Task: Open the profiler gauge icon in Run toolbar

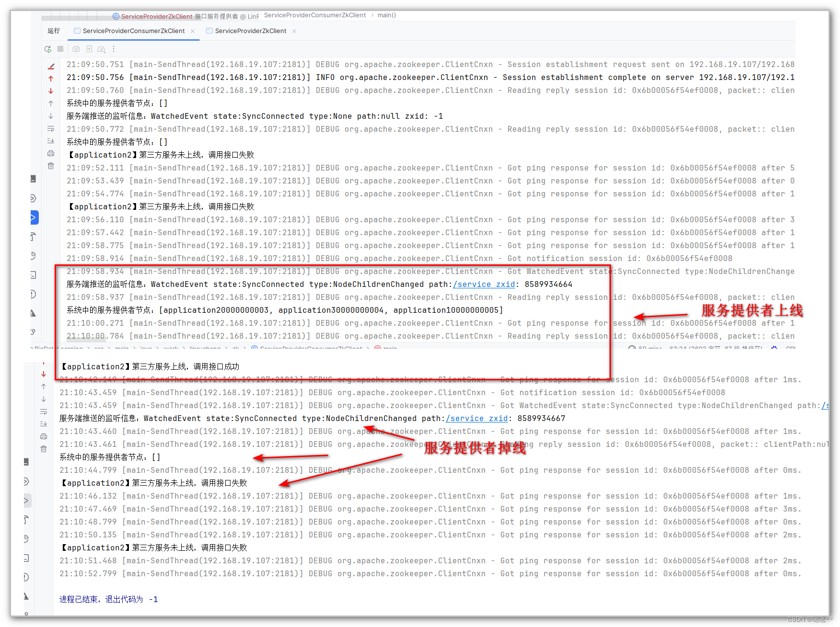Action: pyautogui.click(x=101, y=49)
